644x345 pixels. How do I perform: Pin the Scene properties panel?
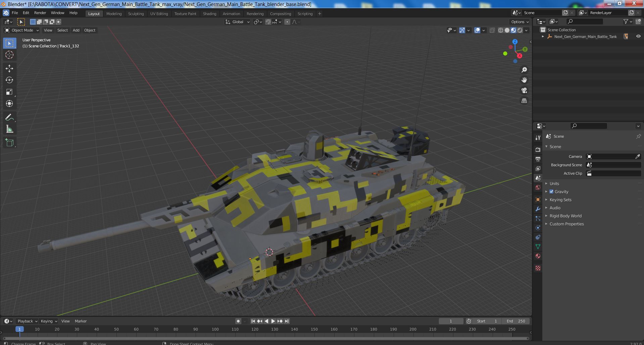click(638, 136)
